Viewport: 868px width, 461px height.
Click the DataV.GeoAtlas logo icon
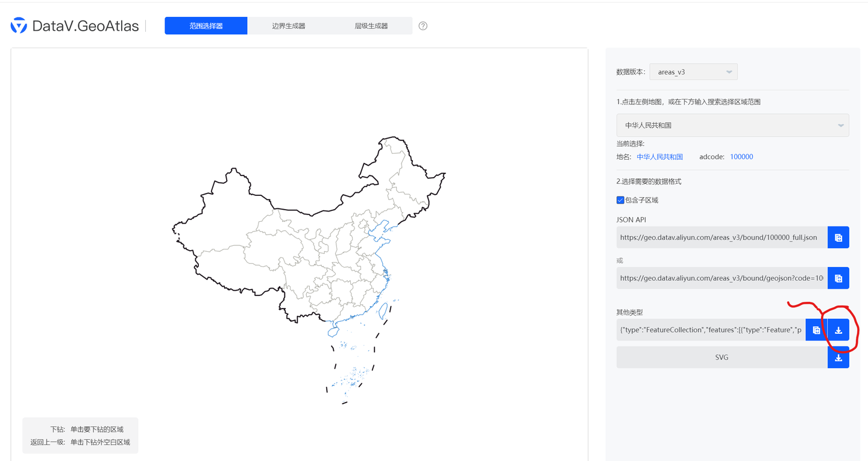17,25
